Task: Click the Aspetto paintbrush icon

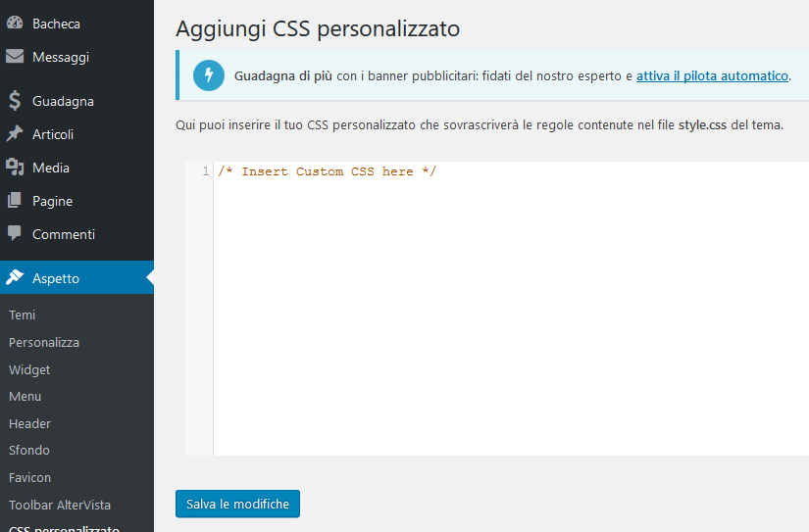Action: pos(15,278)
